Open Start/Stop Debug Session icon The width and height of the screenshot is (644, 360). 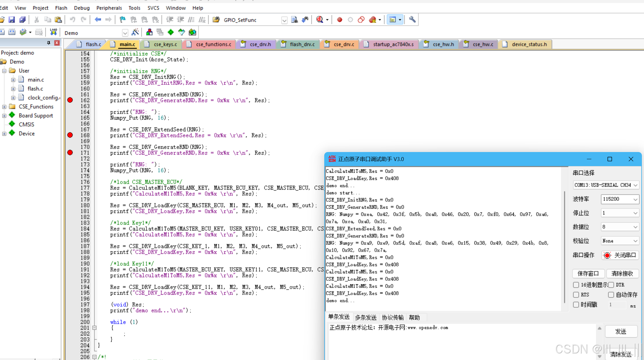point(320,20)
